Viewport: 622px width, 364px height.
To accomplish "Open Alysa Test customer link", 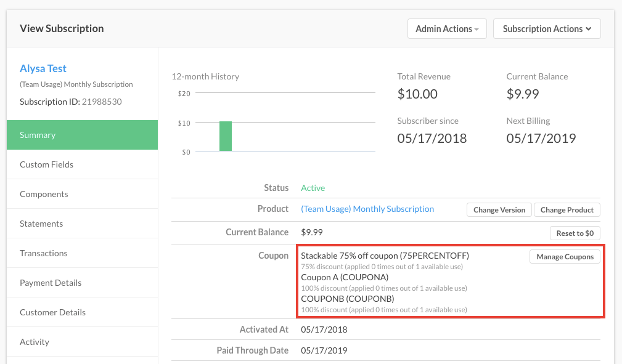I will [43, 68].
